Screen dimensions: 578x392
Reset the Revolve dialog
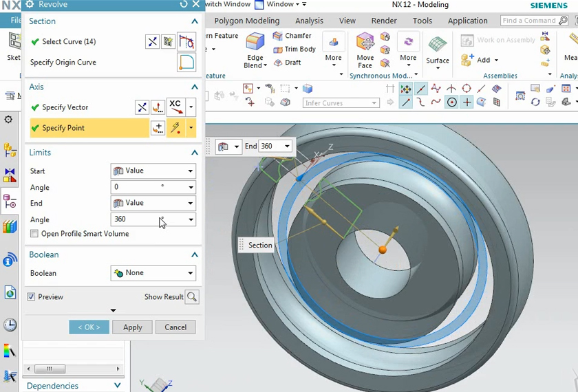click(184, 5)
